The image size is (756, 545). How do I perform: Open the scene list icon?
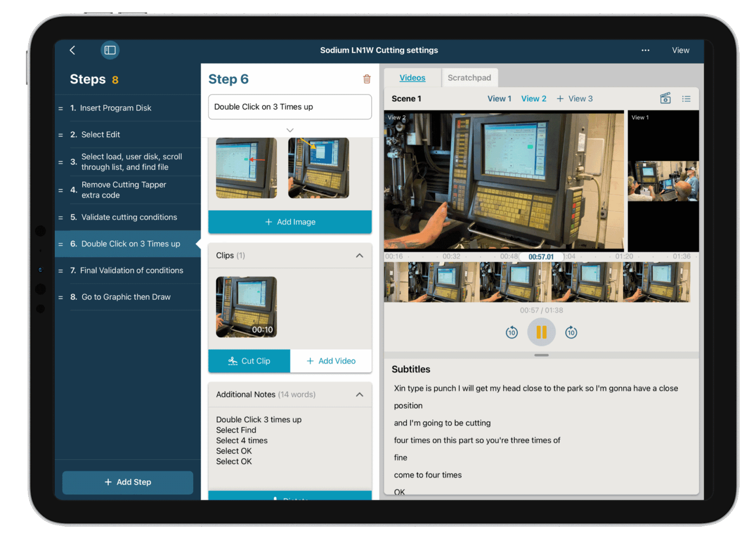(x=686, y=98)
